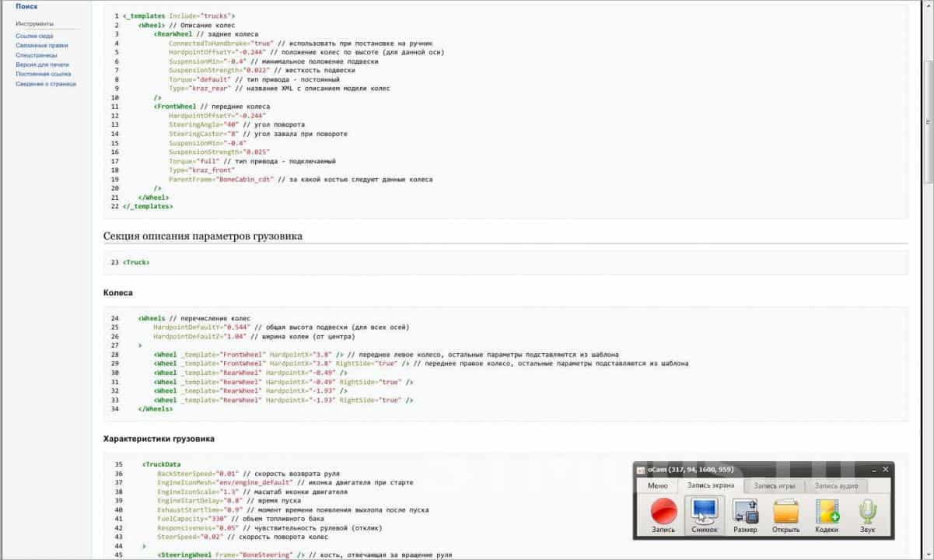Take a screenshot with the Снимок icon
The height and width of the screenshot is (560, 934).
coord(704,513)
